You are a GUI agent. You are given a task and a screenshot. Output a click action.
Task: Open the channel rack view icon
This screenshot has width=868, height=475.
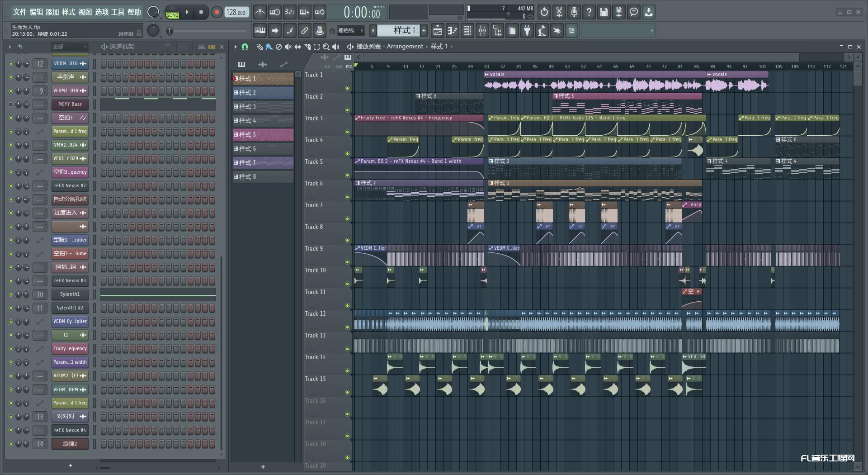click(467, 31)
